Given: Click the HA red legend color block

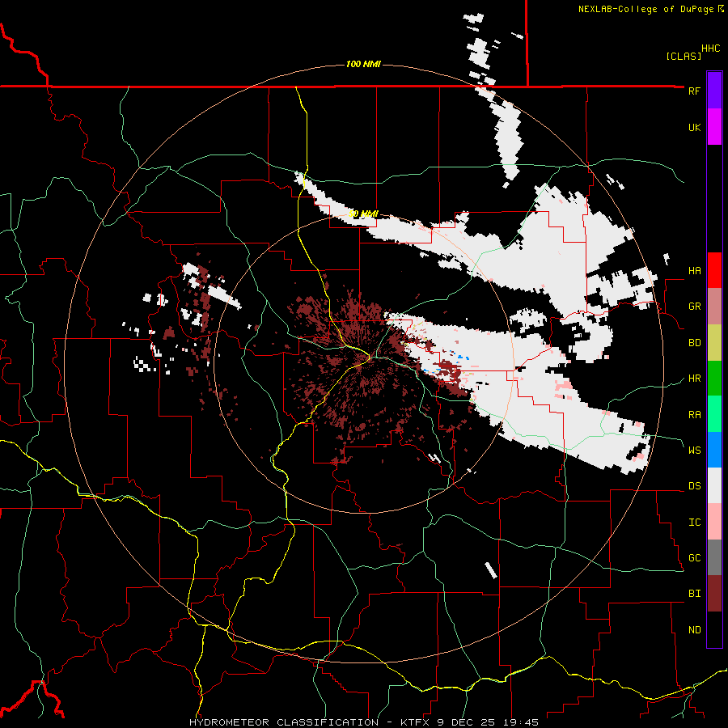Looking at the screenshot, I should coord(714,270).
